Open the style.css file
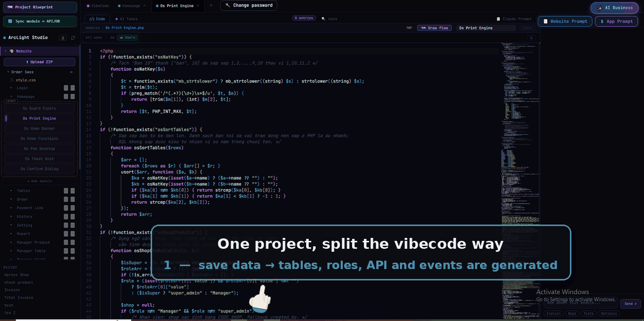 point(26,80)
